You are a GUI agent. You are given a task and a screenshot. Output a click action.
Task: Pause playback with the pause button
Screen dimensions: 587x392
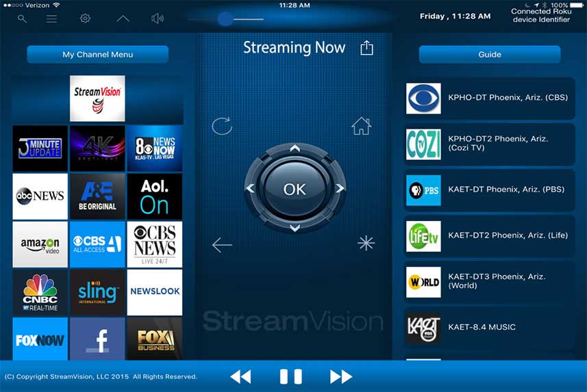click(x=290, y=376)
